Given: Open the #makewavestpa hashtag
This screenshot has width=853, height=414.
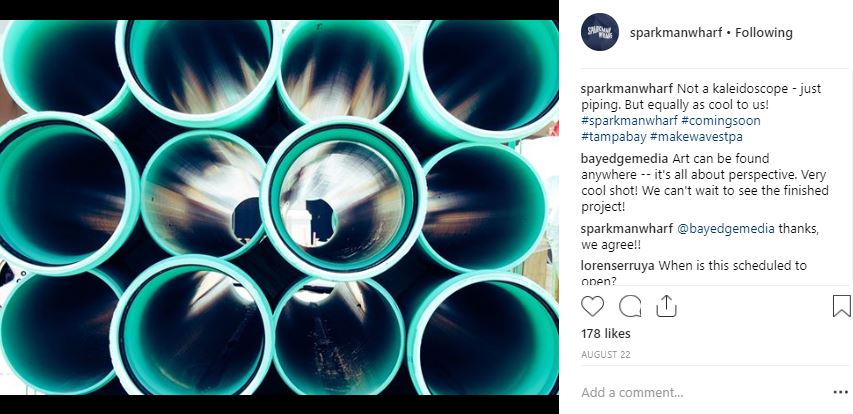Looking at the screenshot, I should 696,136.
